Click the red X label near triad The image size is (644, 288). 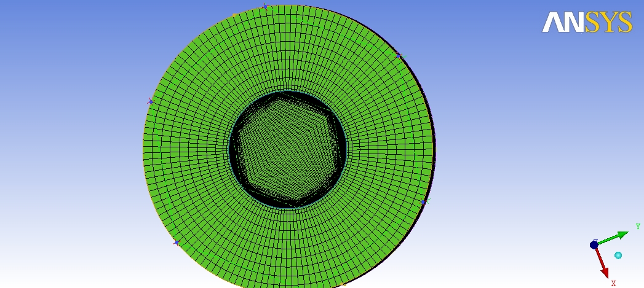[613, 283]
